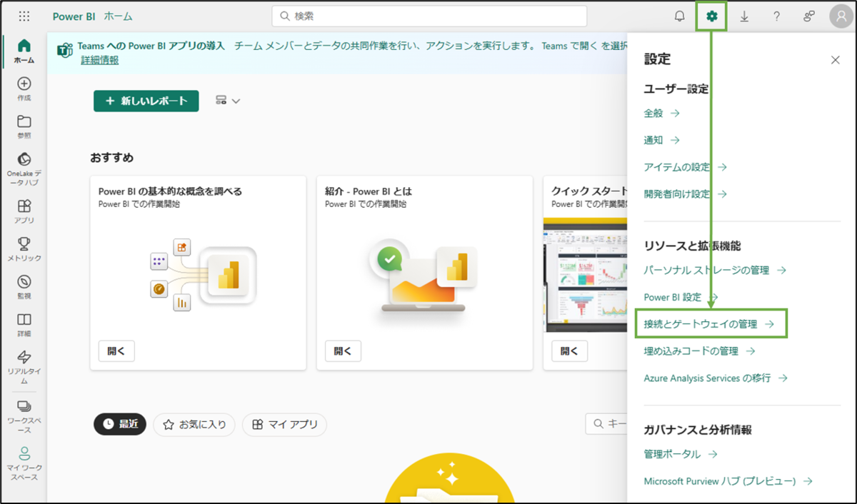Open 詳細情報 link in banner
This screenshot has height=504, width=857.
click(x=99, y=60)
